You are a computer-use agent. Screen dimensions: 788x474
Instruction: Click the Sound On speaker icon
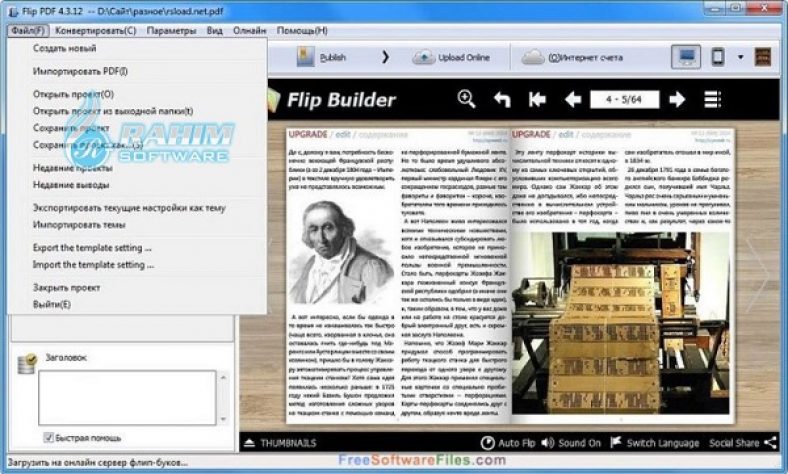pyautogui.click(x=548, y=443)
